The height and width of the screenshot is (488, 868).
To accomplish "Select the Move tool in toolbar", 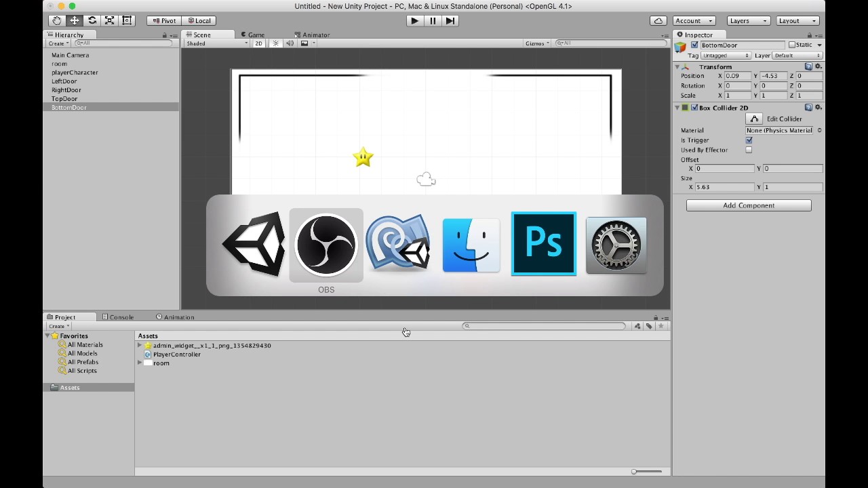I will [75, 21].
